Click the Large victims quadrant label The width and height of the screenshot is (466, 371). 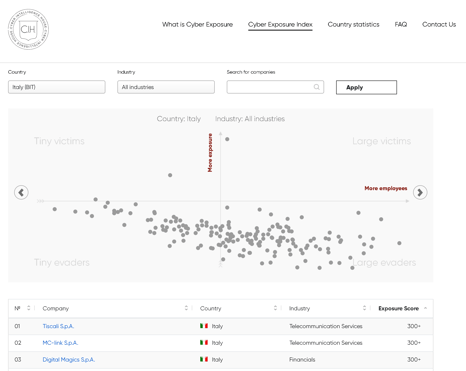point(381,141)
